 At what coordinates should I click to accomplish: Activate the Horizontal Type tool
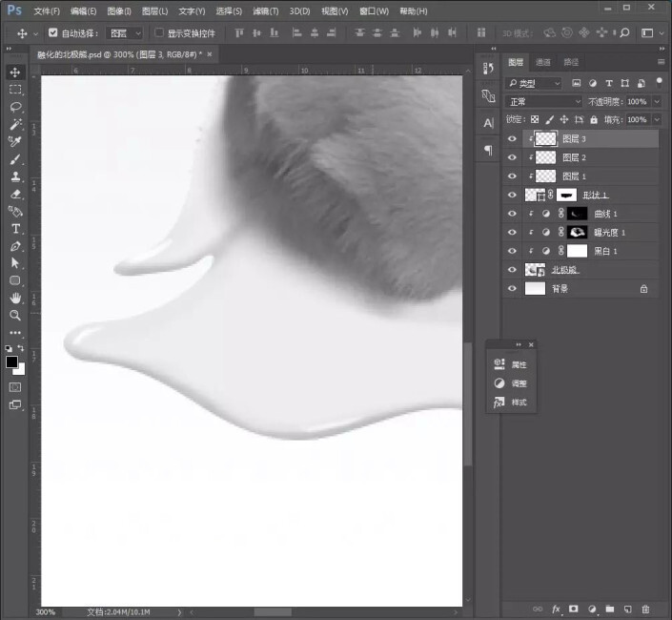tap(16, 229)
